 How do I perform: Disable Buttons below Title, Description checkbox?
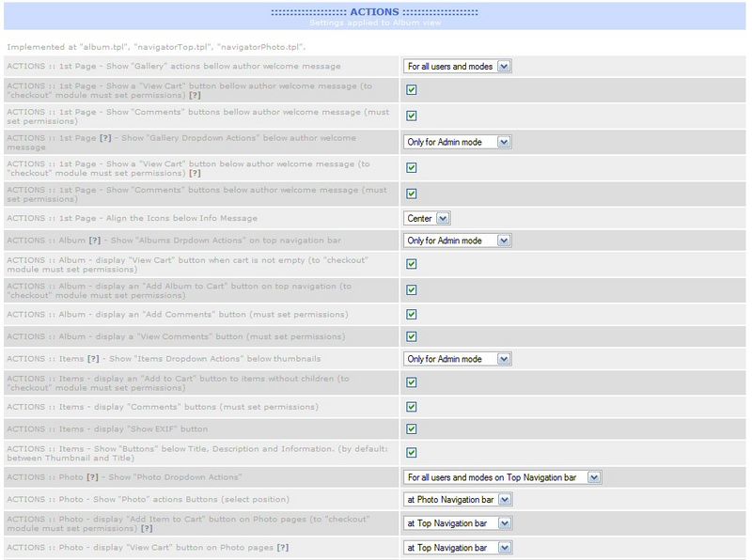click(412, 453)
